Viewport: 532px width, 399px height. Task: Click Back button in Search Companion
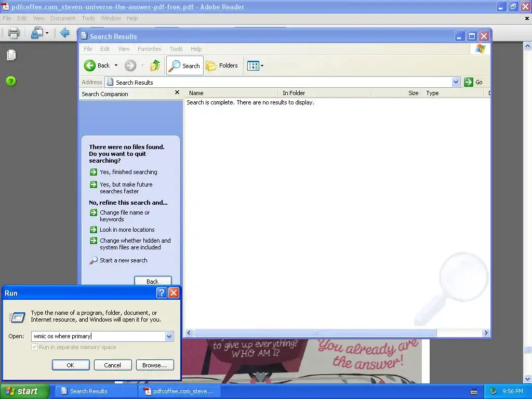pyautogui.click(x=153, y=281)
